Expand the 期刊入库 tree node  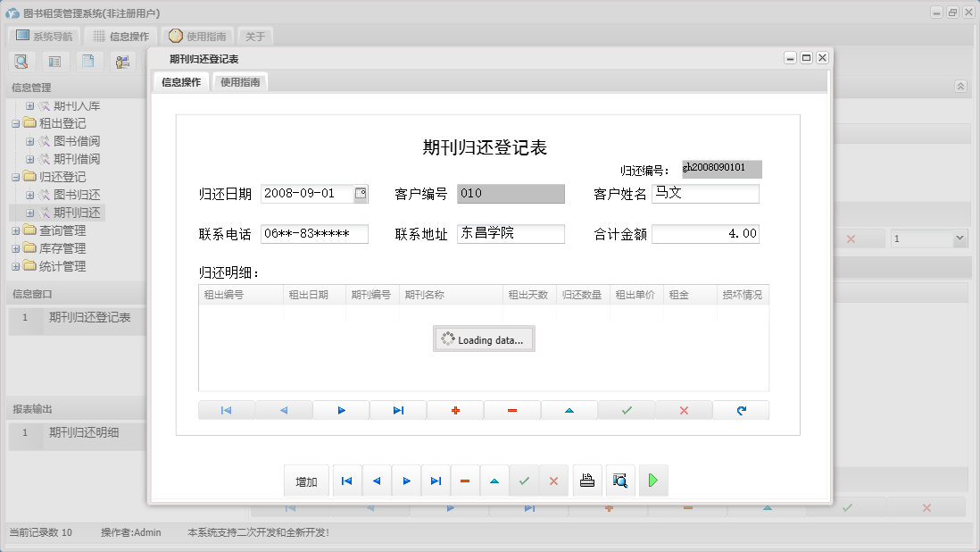point(30,105)
